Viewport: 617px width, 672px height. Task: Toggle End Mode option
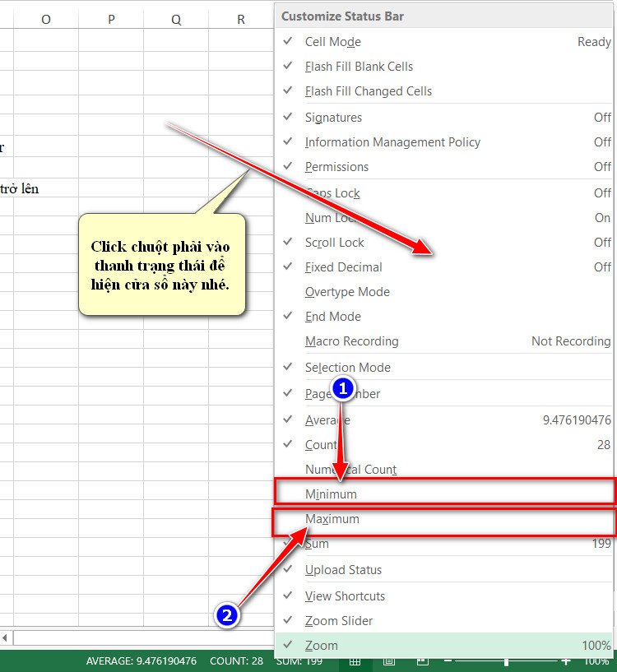pos(443,317)
